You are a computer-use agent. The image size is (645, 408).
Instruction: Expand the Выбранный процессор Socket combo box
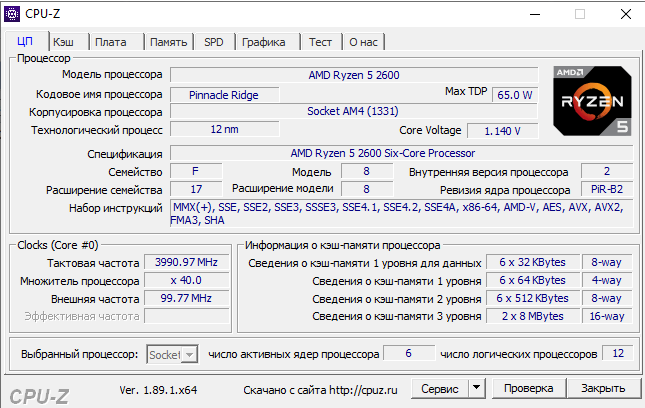(172, 354)
